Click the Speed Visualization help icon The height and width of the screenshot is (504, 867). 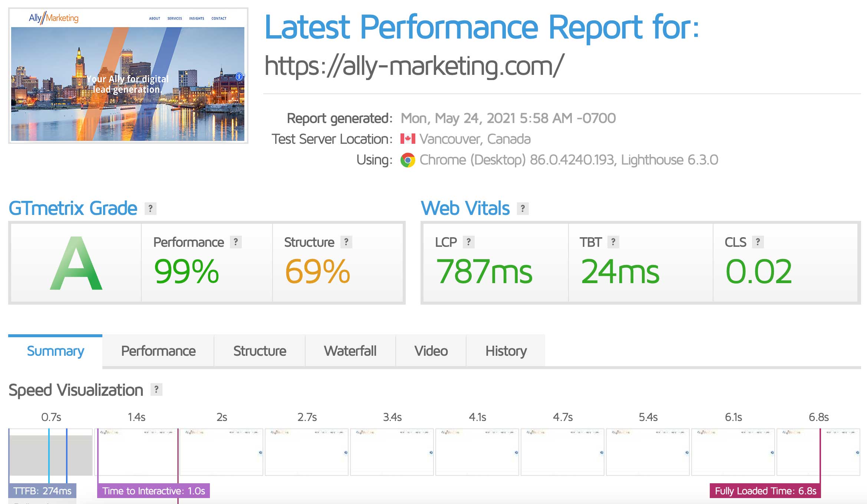(157, 389)
